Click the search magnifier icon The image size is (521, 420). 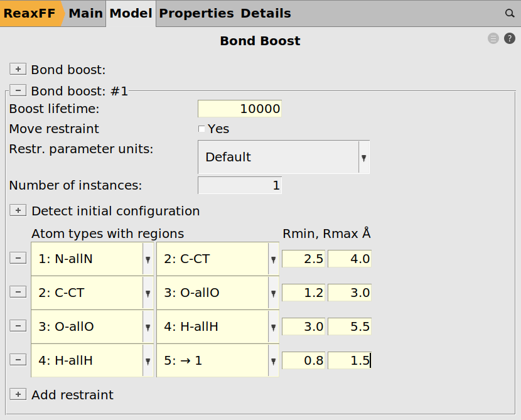(x=510, y=13)
